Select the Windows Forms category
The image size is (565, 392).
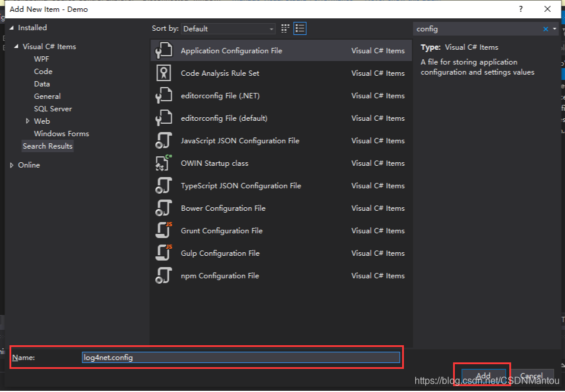coord(61,133)
